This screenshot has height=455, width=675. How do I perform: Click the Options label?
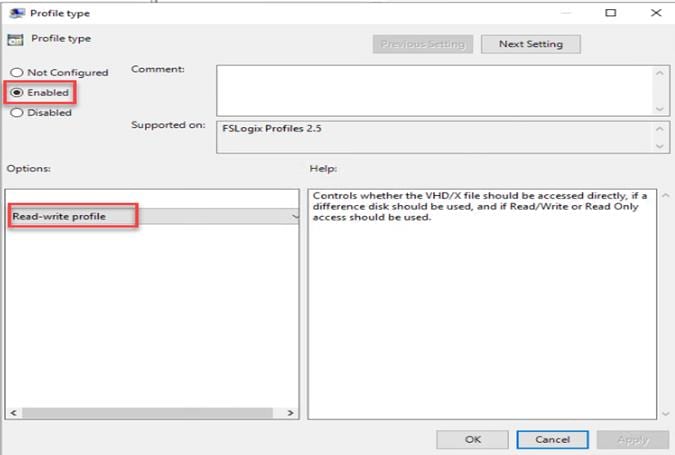click(x=28, y=168)
